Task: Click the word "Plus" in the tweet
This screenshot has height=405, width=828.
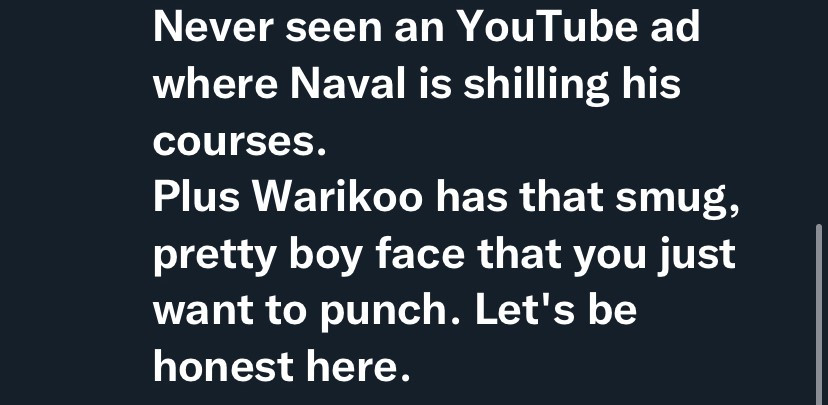Action: point(196,196)
